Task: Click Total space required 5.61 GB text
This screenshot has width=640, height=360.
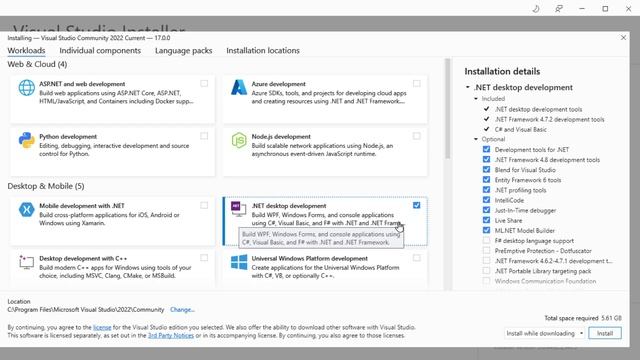Action: [x=583, y=318]
